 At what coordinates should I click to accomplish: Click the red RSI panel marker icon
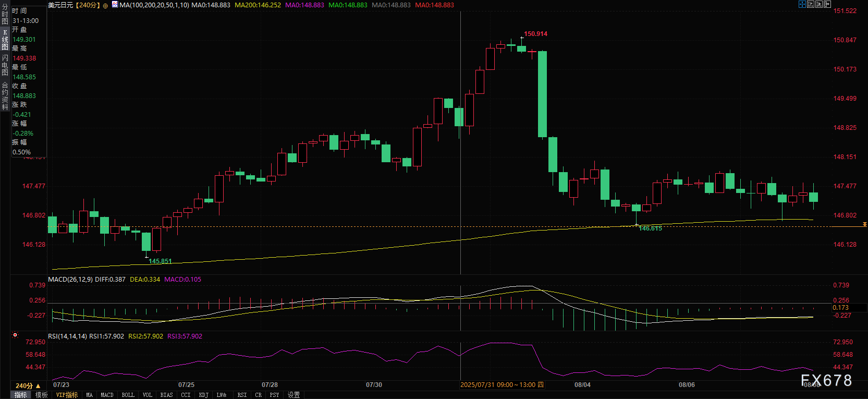[x=15, y=335]
